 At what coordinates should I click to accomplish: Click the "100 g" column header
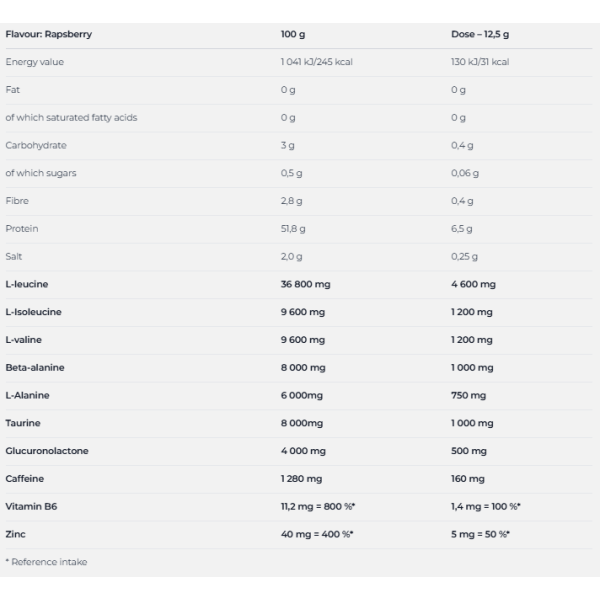[294, 34]
